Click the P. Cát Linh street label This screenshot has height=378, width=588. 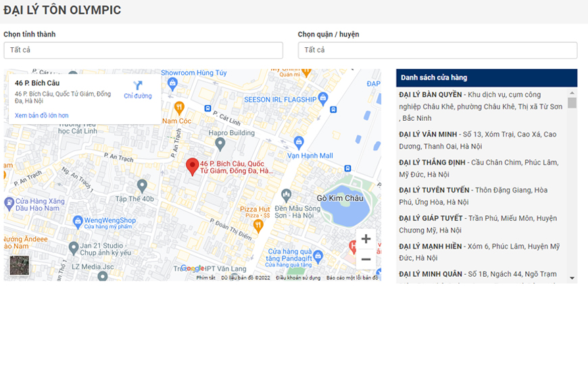(x=227, y=118)
